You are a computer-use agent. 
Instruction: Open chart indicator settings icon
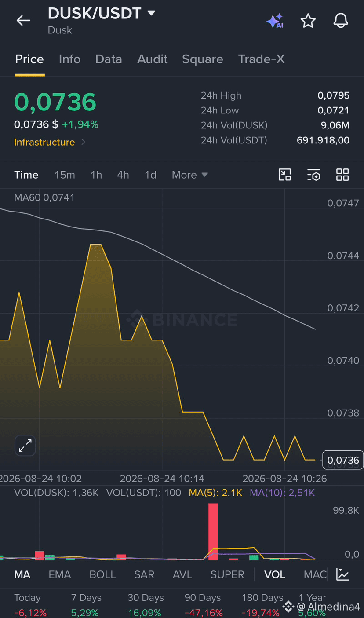(313, 175)
